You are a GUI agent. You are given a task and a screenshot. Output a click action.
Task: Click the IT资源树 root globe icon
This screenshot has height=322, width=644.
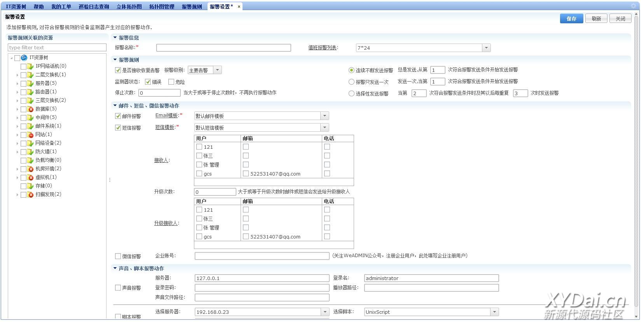click(x=24, y=57)
